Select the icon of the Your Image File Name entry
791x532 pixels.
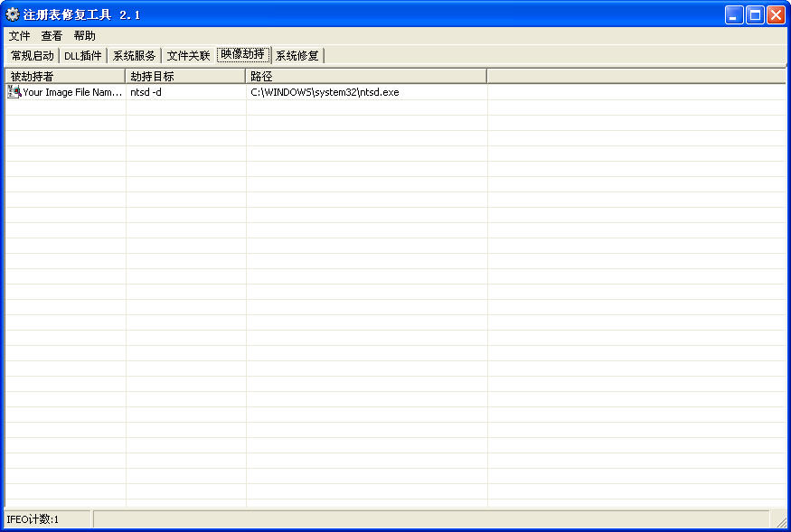click(x=14, y=92)
